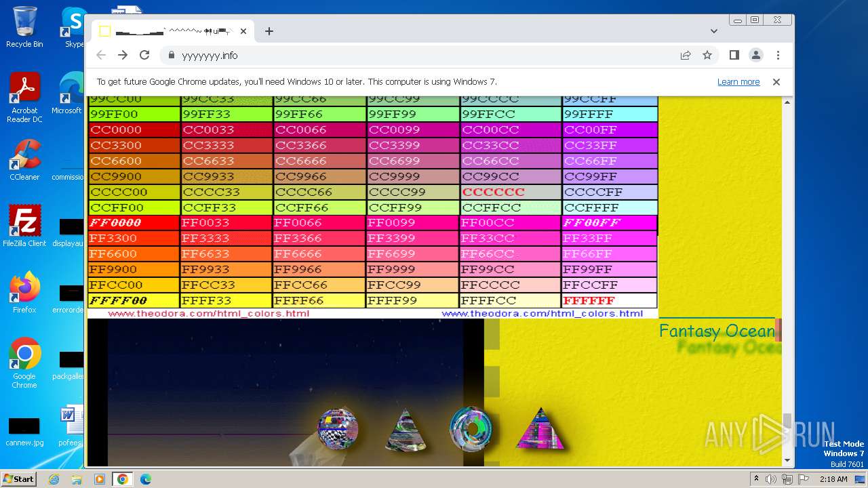
Task: Click the CC3333 color cell
Action: click(226, 145)
